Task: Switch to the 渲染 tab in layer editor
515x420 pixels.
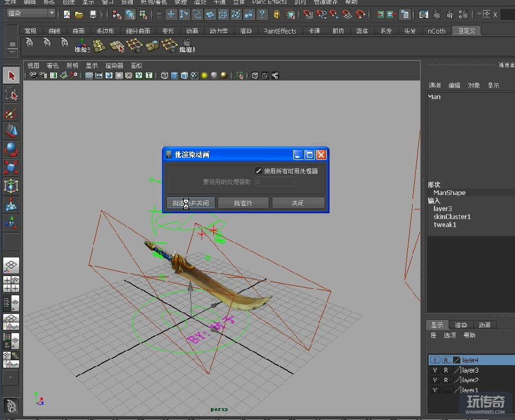Action: pos(461,325)
